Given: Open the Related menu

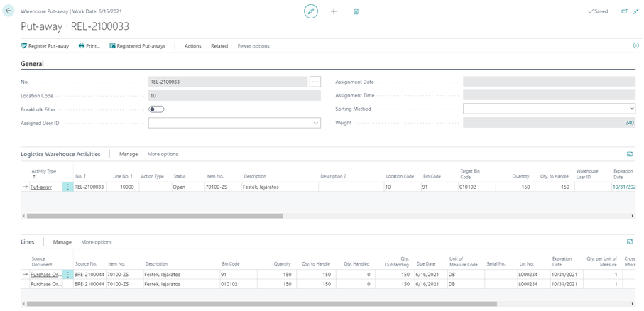Looking at the screenshot, I should (x=219, y=46).
